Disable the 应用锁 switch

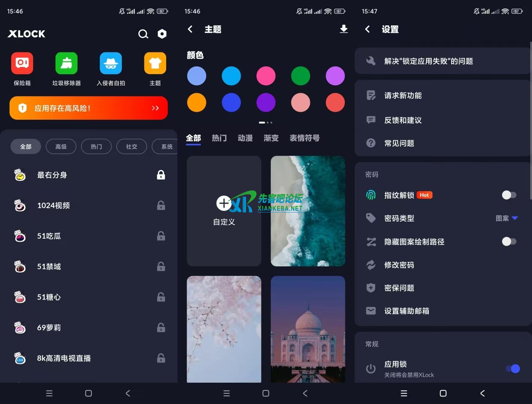512,369
